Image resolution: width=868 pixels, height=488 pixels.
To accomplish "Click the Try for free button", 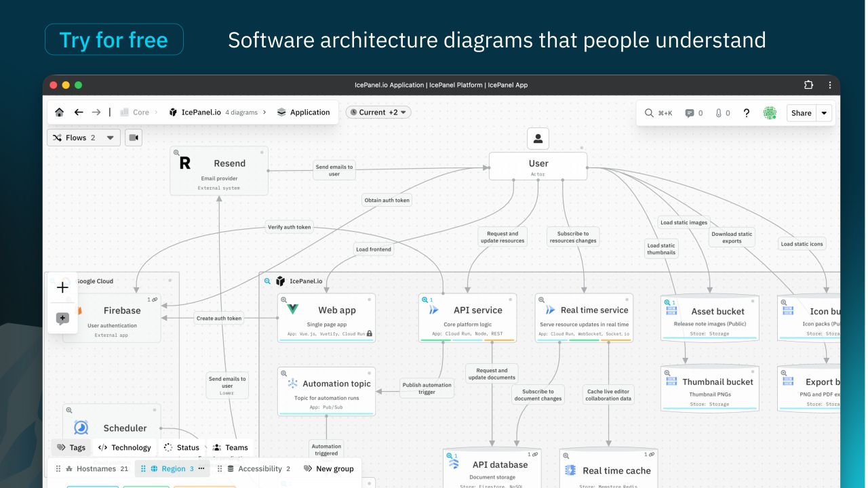I will (x=114, y=39).
